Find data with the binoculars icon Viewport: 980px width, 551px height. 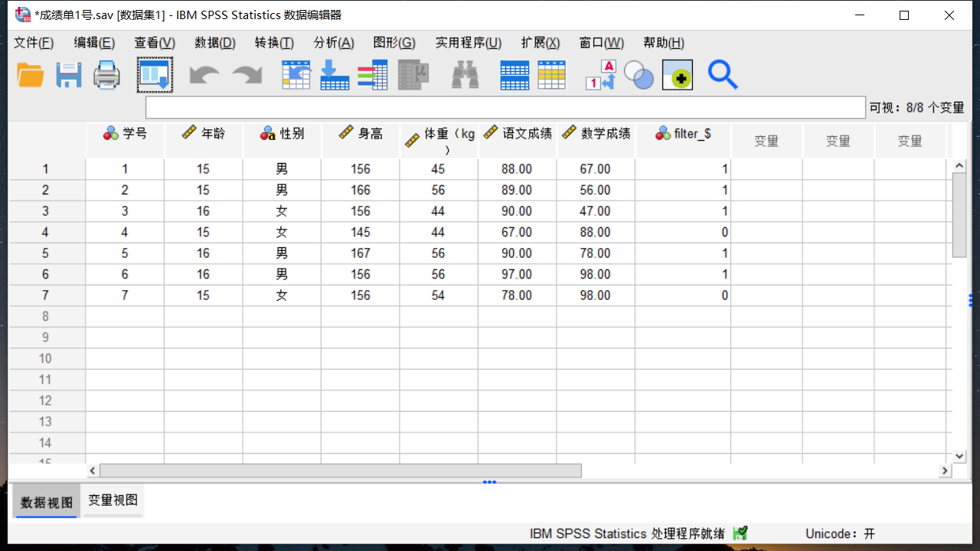point(465,74)
